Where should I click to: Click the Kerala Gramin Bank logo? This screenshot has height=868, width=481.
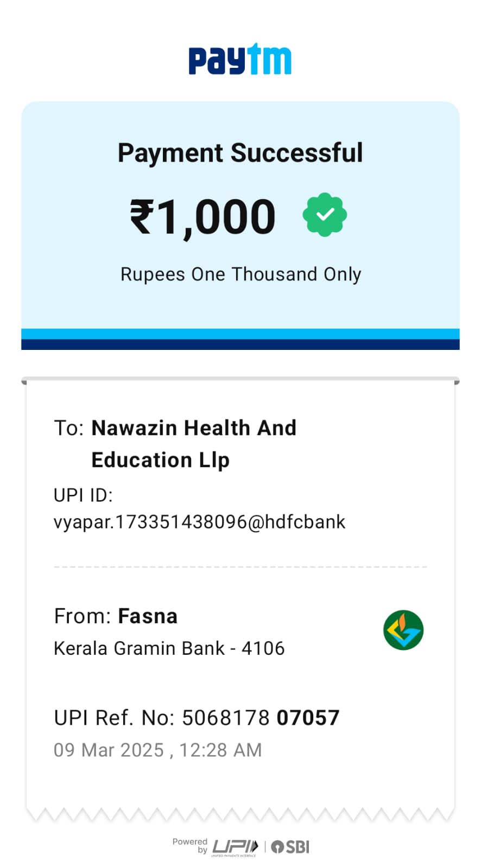pyautogui.click(x=403, y=630)
